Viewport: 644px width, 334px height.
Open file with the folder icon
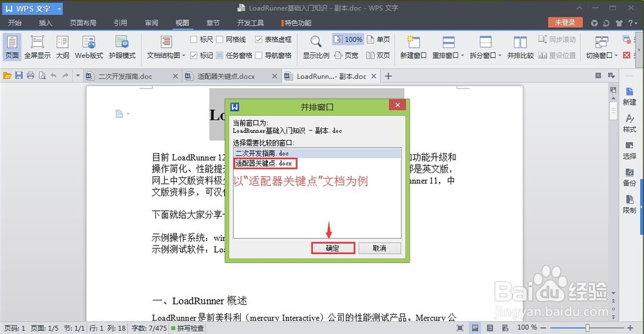[x=6, y=75]
